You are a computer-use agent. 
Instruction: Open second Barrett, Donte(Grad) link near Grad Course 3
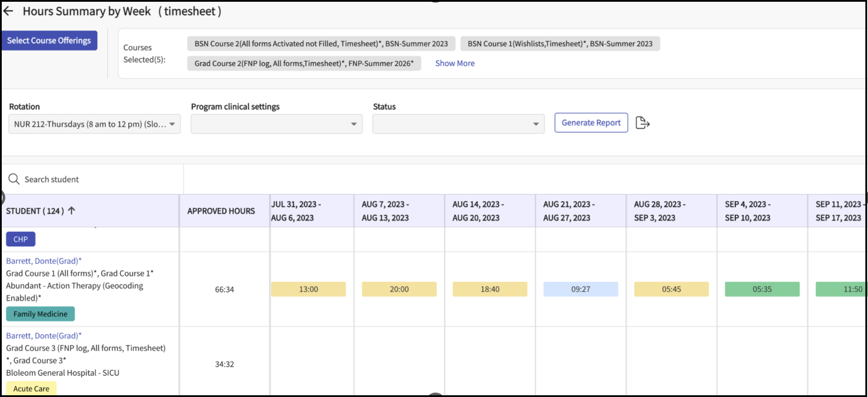pyautogui.click(x=44, y=336)
